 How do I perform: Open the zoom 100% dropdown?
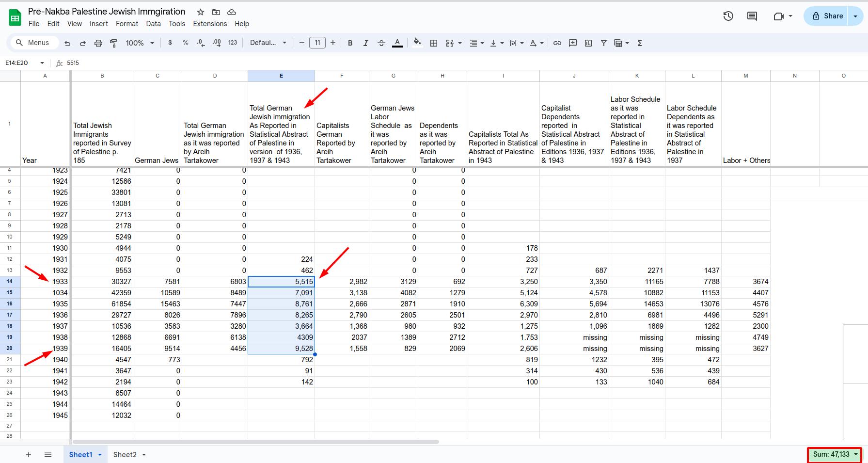click(x=140, y=43)
